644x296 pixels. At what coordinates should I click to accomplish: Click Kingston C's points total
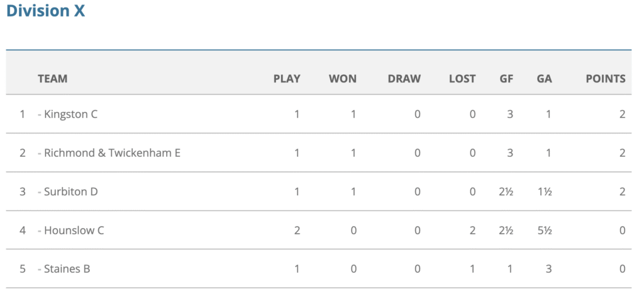click(622, 115)
